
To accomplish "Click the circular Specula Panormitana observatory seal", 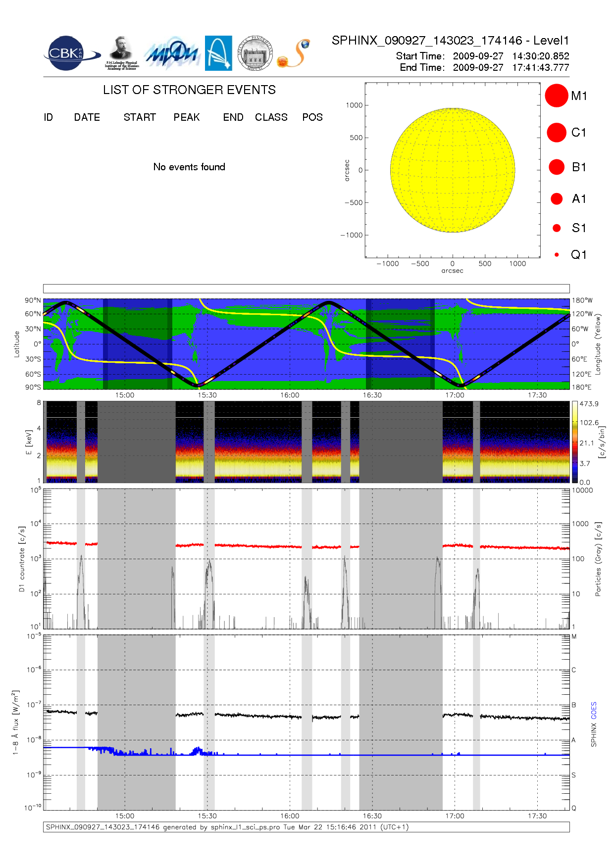I will tap(255, 53).
